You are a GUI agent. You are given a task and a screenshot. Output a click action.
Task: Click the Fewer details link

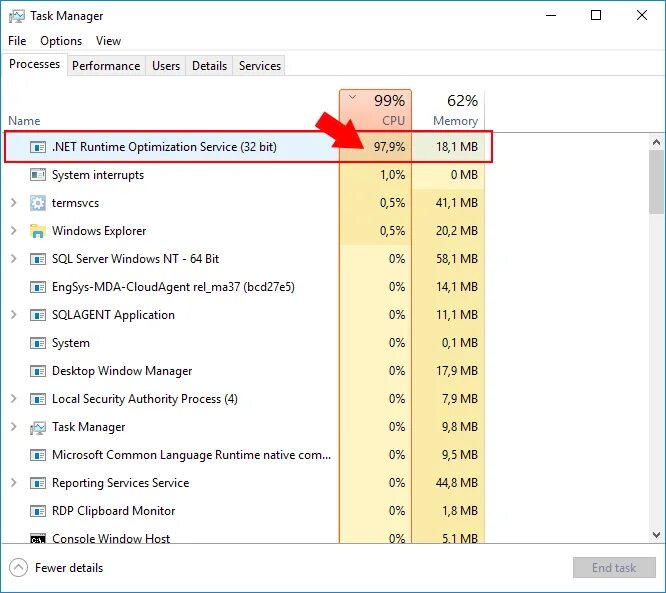(69, 568)
